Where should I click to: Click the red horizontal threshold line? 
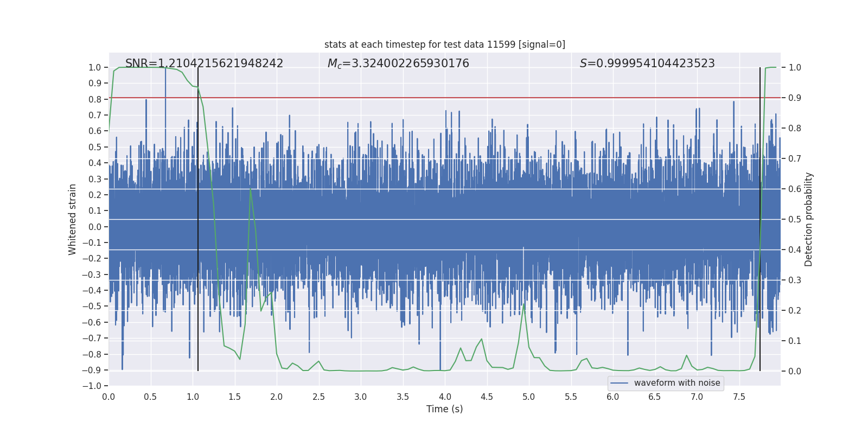pyautogui.click(x=434, y=98)
